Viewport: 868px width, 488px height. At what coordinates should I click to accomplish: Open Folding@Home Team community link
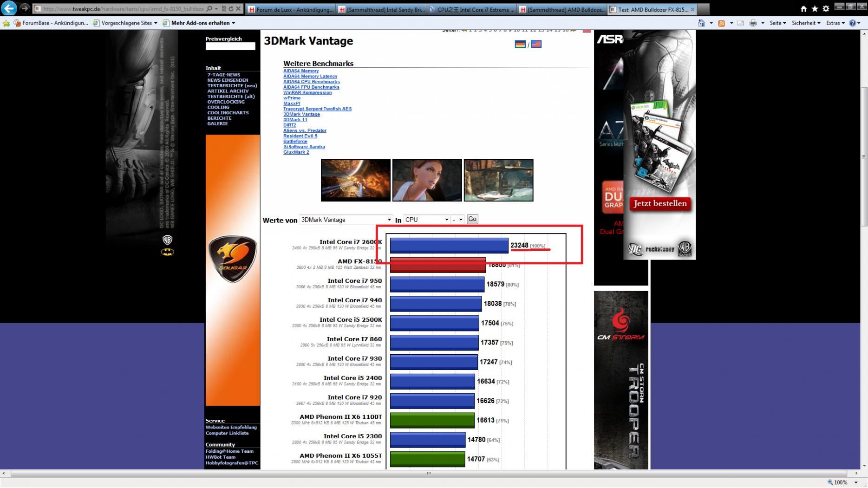(230, 451)
